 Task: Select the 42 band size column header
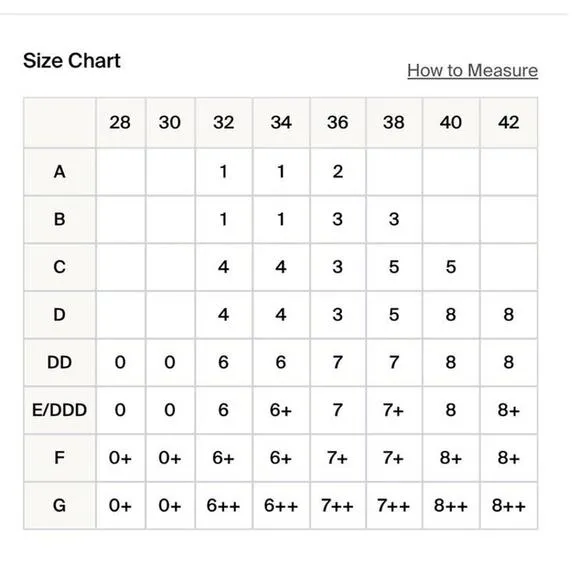pyautogui.click(x=509, y=122)
